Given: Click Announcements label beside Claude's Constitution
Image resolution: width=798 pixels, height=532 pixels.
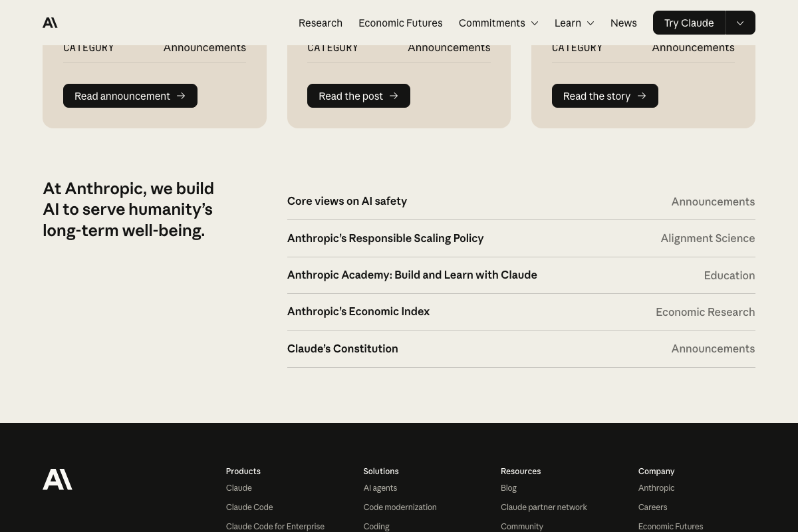Looking at the screenshot, I should [x=713, y=348].
